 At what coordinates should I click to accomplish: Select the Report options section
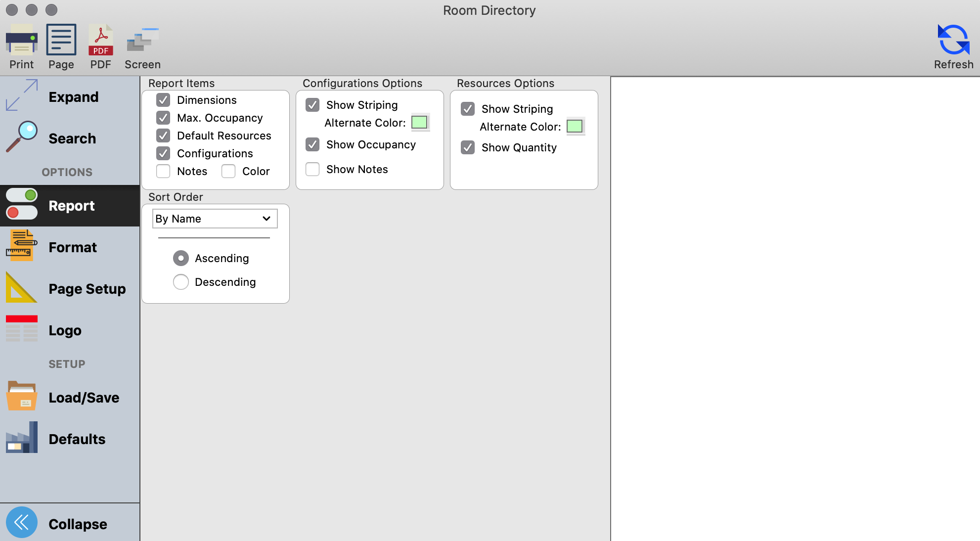coord(71,206)
